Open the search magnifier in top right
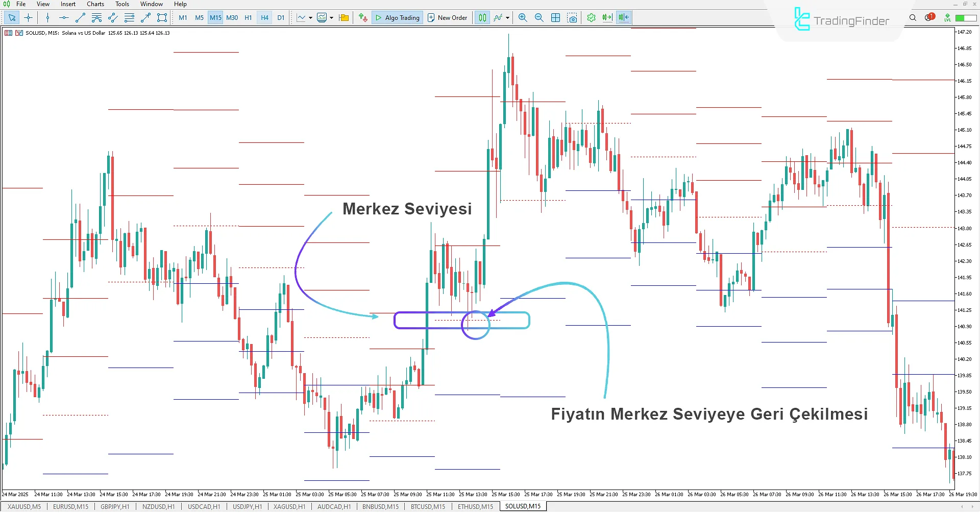 click(x=913, y=18)
